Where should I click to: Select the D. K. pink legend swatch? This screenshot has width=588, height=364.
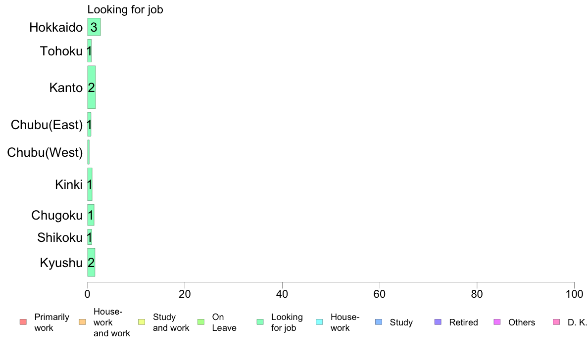pos(556,322)
